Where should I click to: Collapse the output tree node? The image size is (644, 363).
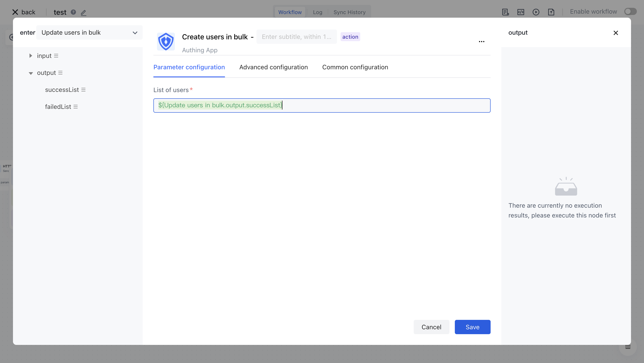31,73
